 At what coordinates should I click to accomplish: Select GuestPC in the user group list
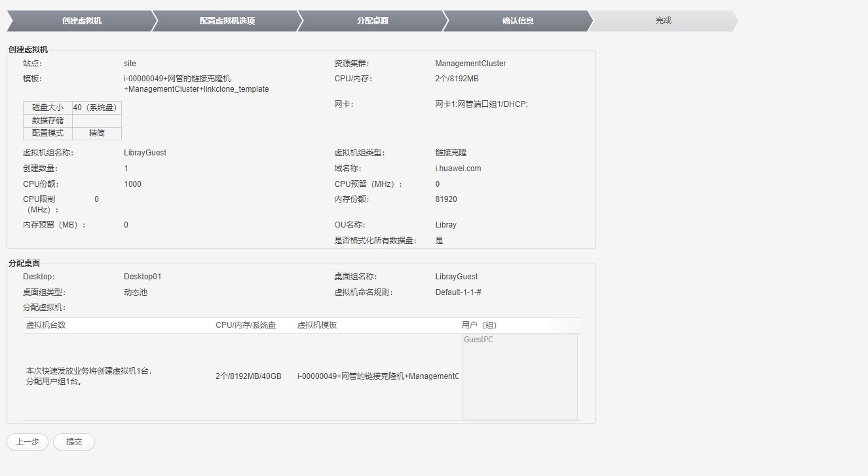(478, 340)
